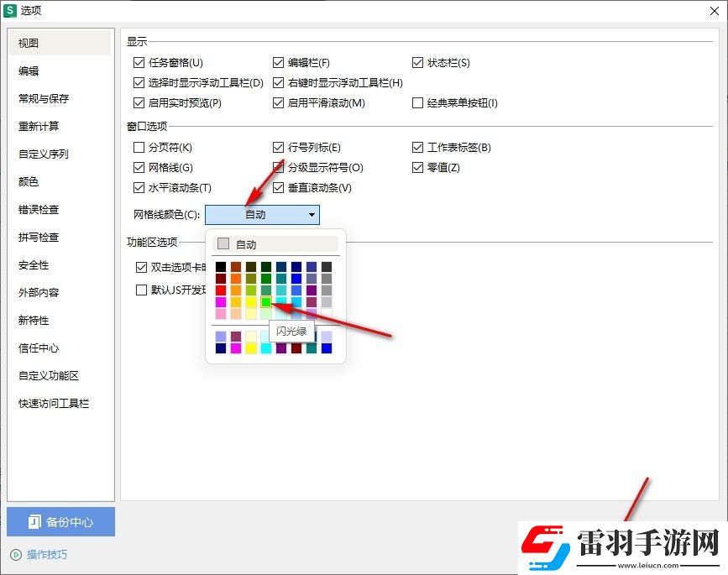Click the 备份中心 button
The image size is (728, 575).
(x=60, y=522)
